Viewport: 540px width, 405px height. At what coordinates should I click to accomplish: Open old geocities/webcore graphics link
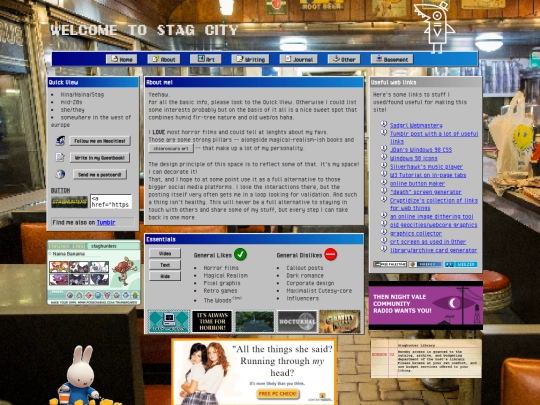tap(433, 225)
